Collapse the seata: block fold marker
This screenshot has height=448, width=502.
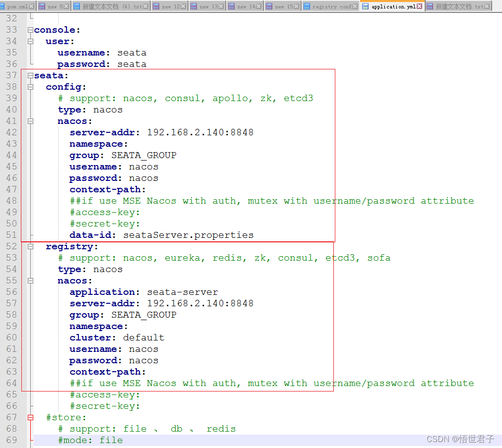point(30,75)
